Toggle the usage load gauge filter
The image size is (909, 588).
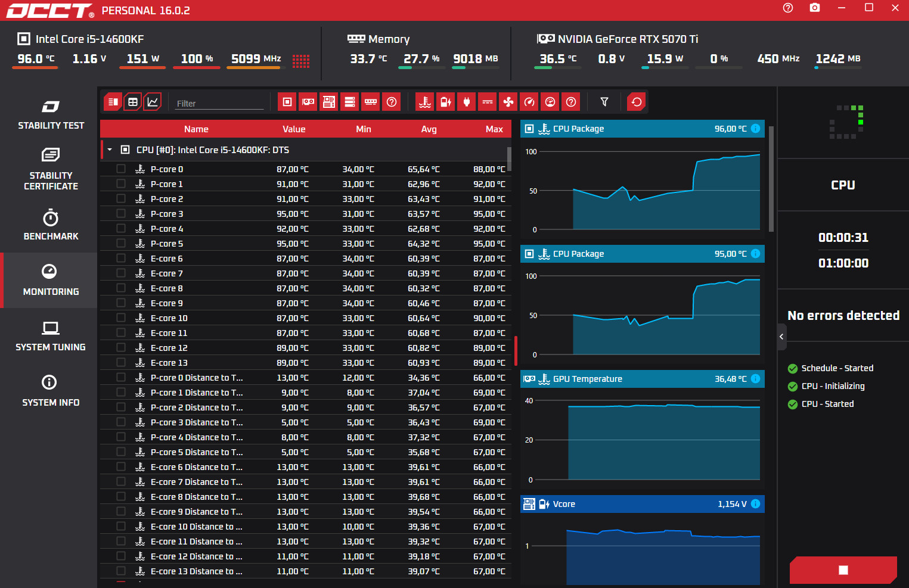click(x=550, y=102)
